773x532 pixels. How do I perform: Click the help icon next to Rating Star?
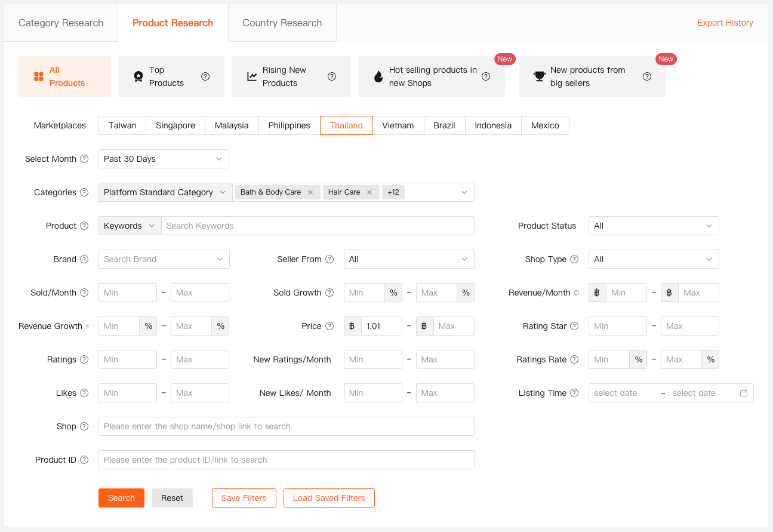pyautogui.click(x=574, y=326)
